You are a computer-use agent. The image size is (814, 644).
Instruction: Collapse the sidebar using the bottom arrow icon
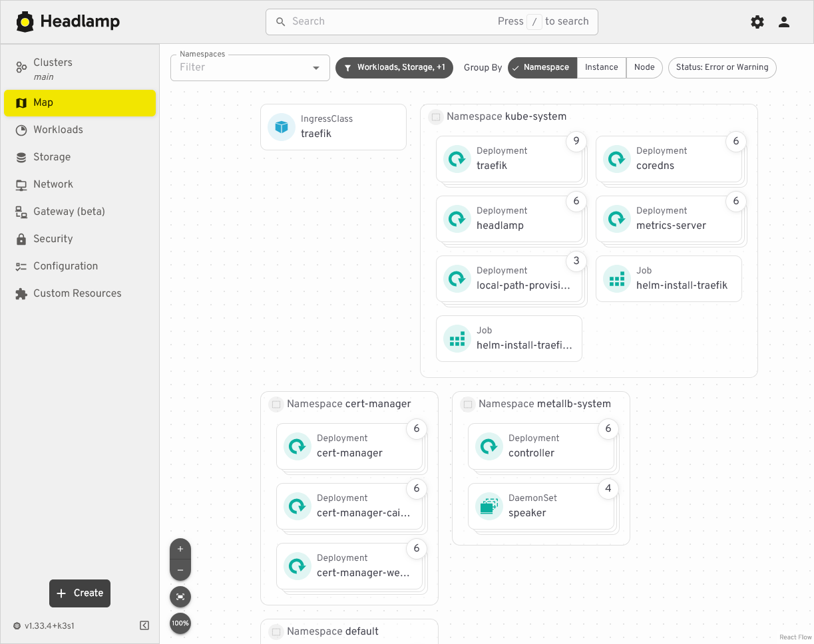click(144, 625)
